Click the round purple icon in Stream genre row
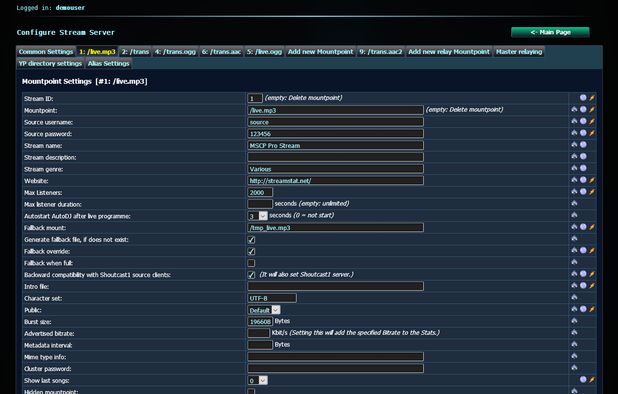The width and height of the screenshot is (618, 394). 583,168
